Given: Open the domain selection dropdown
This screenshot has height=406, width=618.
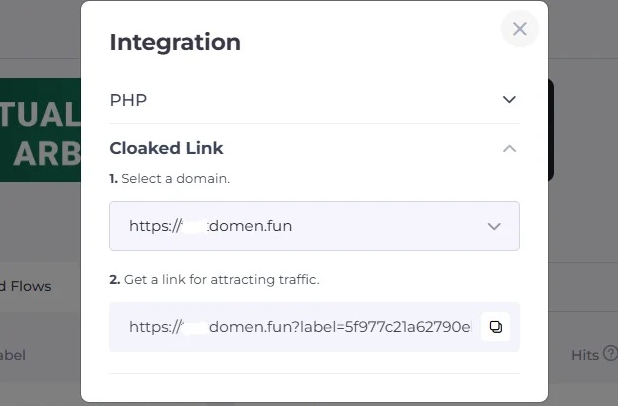Looking at the screenshot, I should click(314, 226).
